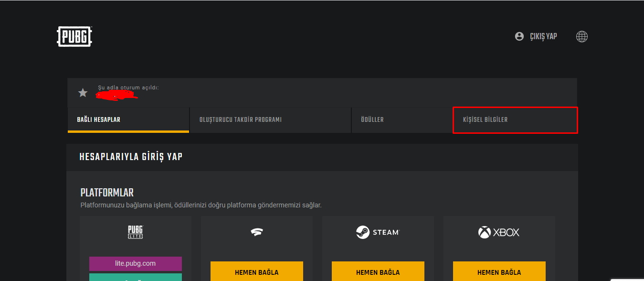
Task: Click the PUBG logo in the header
Action: click(x=74, y=36)
